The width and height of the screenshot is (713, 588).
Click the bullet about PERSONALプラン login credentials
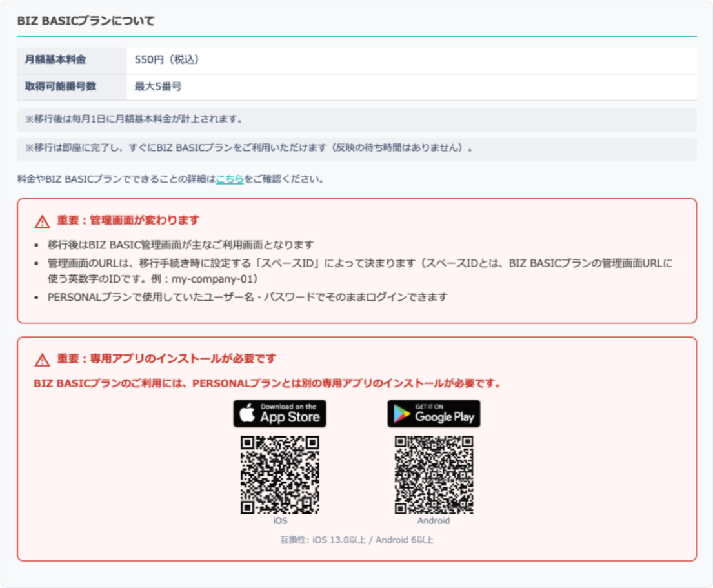point(247,298)
